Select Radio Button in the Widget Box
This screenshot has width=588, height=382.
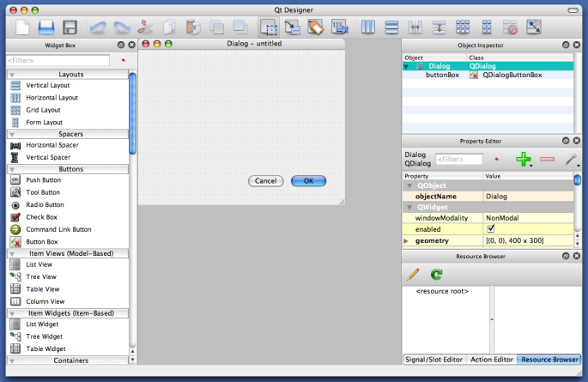click(45, 205)
